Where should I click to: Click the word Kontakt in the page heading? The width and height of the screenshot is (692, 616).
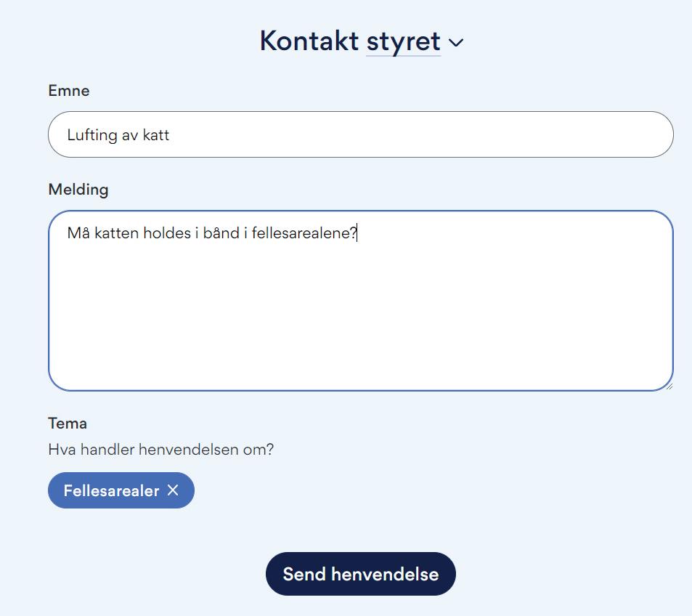tap(309, 41)
